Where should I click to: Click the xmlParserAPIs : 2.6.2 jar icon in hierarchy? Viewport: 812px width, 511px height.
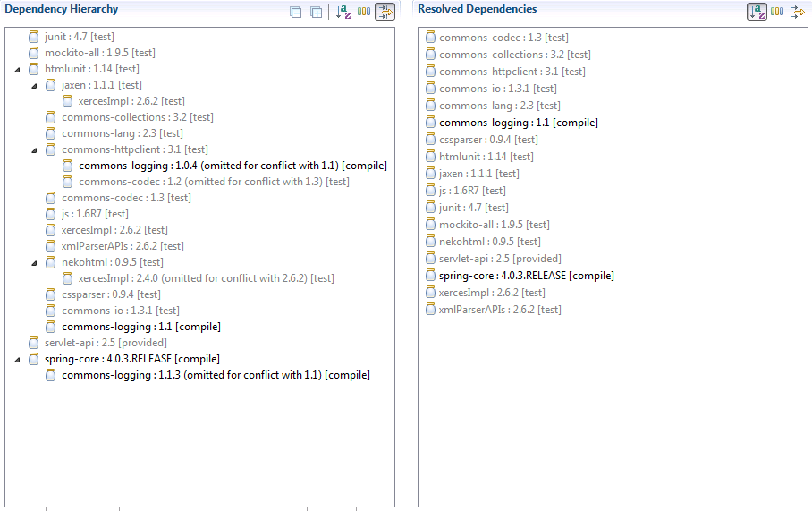pos(50,245)
